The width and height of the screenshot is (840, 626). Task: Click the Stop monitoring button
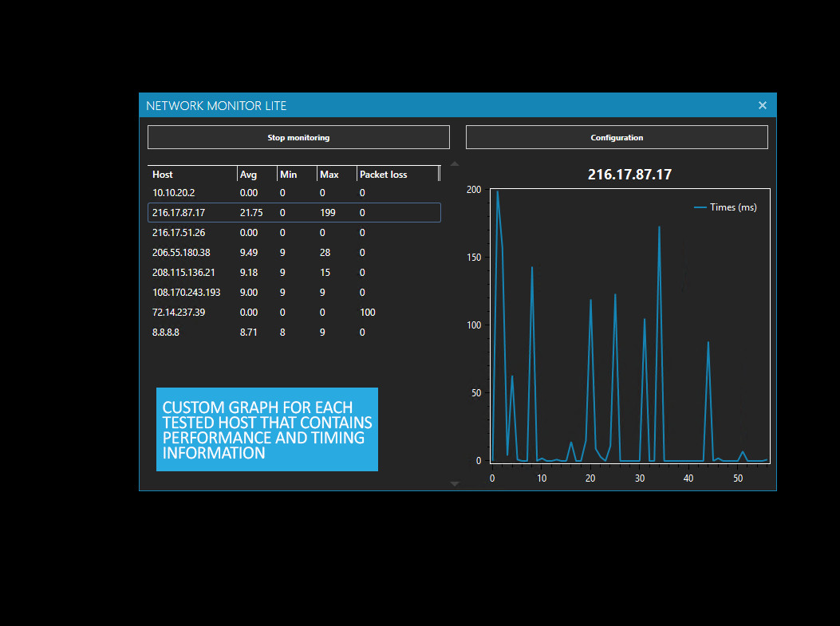tap(298, 136)
